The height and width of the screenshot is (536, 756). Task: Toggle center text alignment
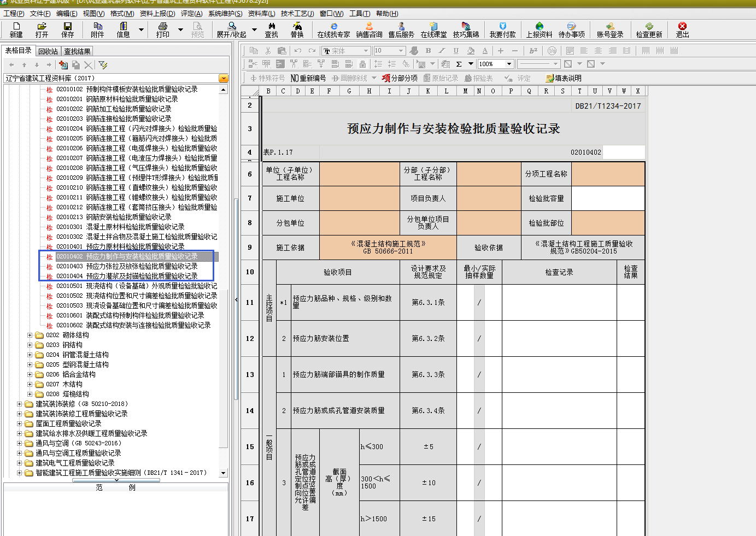pos(598,51)
